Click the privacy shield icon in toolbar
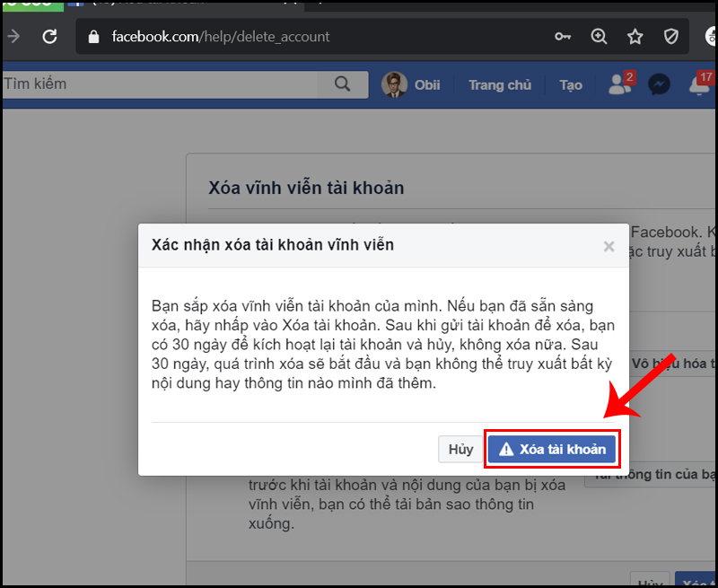This screenshot has width=718, height=588. pos(670,37)
